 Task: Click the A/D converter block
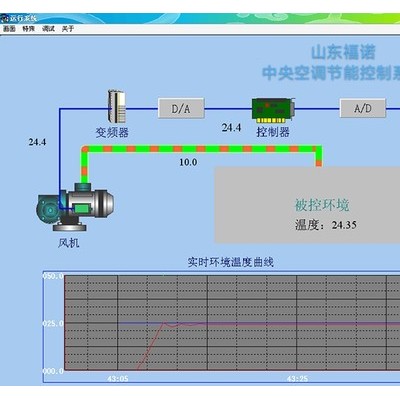(363, 108)
